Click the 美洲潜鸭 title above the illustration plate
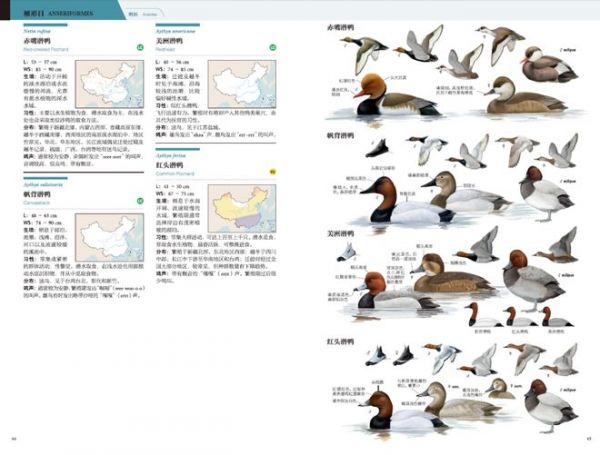Viewport: 600px width, 455px height. point(340,233)
